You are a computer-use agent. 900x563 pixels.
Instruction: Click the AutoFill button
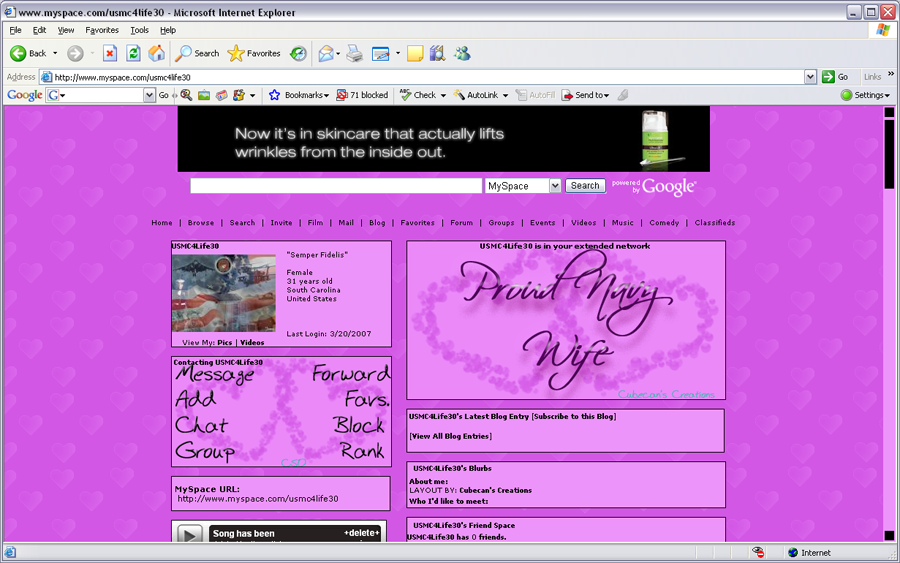[536, 95]
